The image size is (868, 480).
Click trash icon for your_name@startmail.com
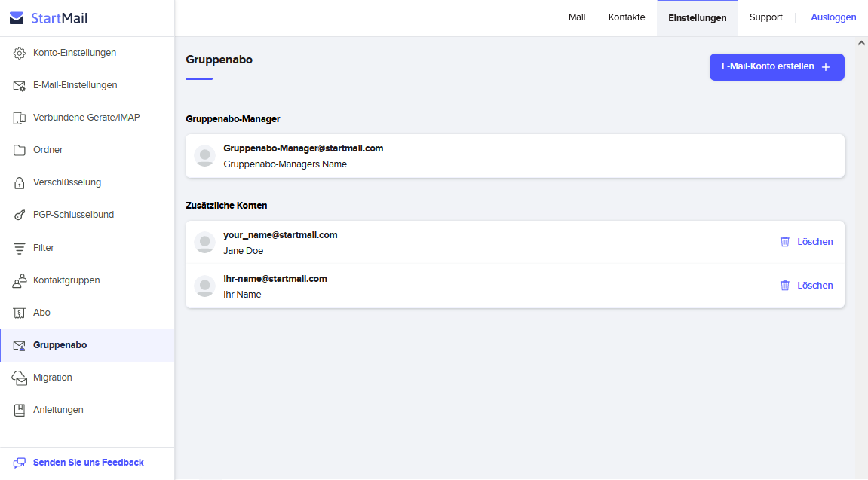click(x=784, y=242)
